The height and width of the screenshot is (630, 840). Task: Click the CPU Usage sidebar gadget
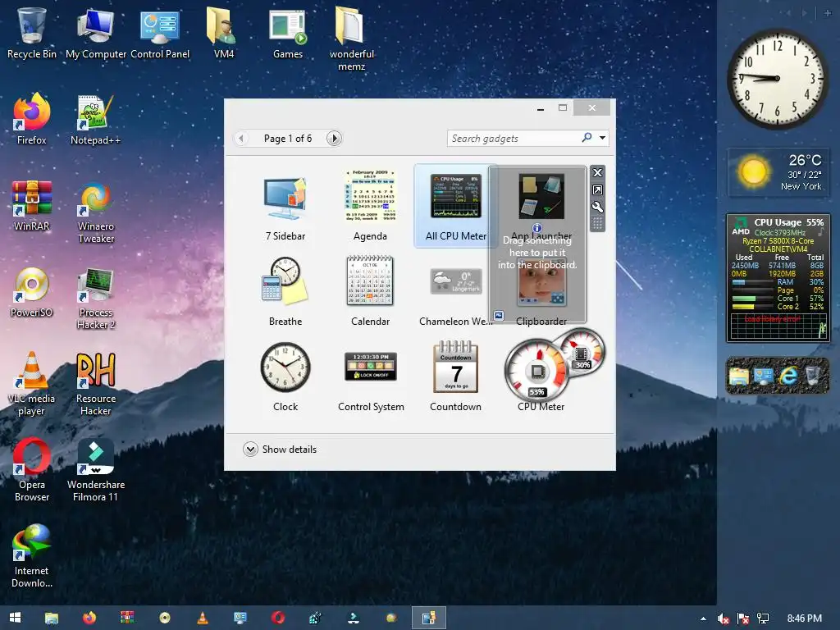point(778,277)
